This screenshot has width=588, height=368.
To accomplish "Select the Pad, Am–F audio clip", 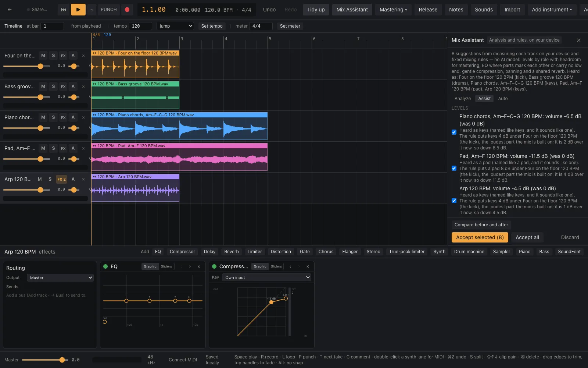I will (x=179, y=157).
